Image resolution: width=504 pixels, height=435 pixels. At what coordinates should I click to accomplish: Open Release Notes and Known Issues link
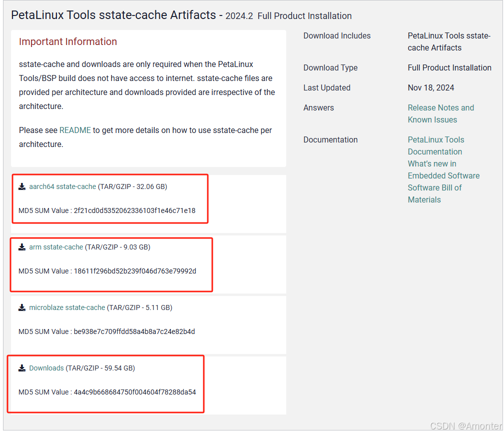(441, 113)
